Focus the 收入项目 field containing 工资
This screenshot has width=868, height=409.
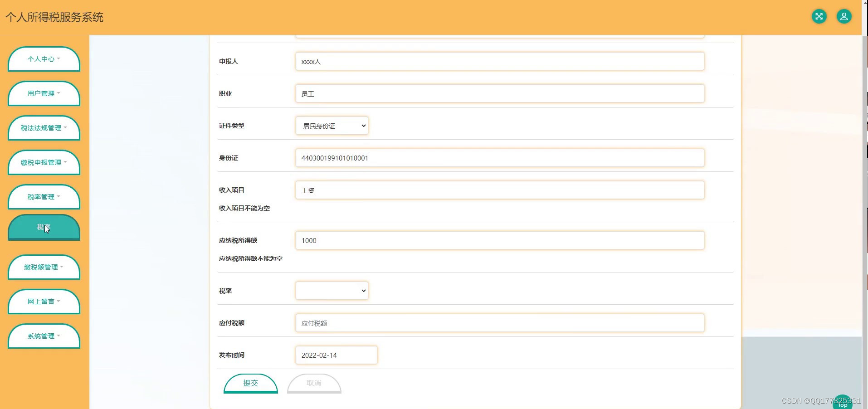pos(500,190)
